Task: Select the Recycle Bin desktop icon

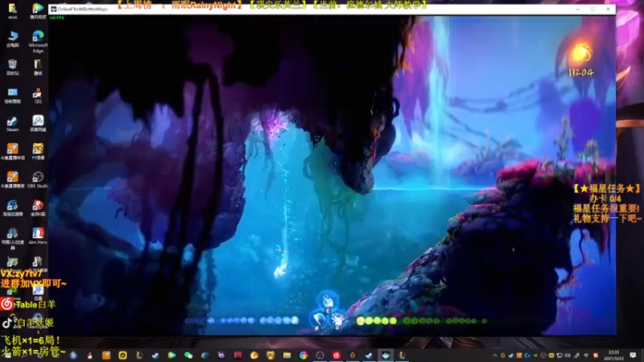Action: coord(13,67)
